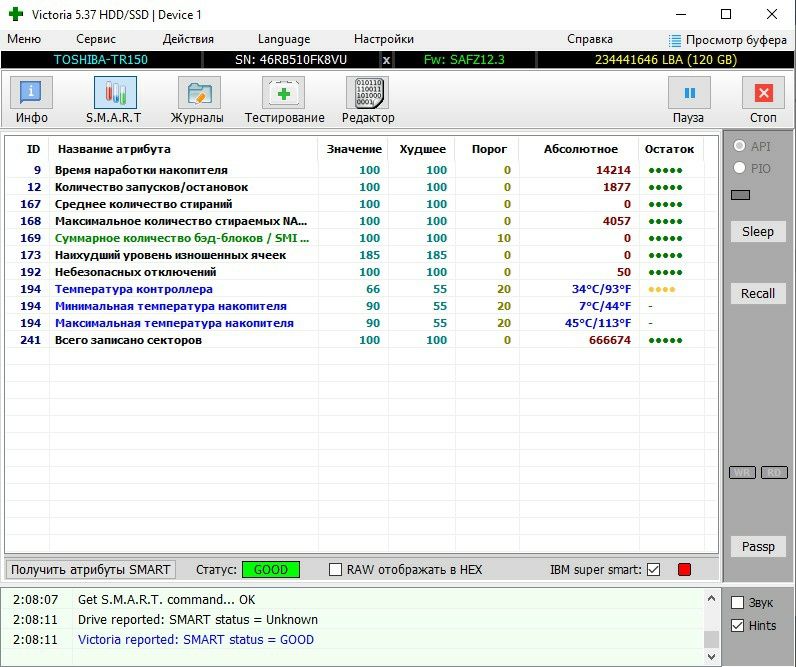Click firmware label Fw: SAFZ12.3
The height and width of the screenshot is (667, 796).
pyautogui.click(x=464, y=60)
